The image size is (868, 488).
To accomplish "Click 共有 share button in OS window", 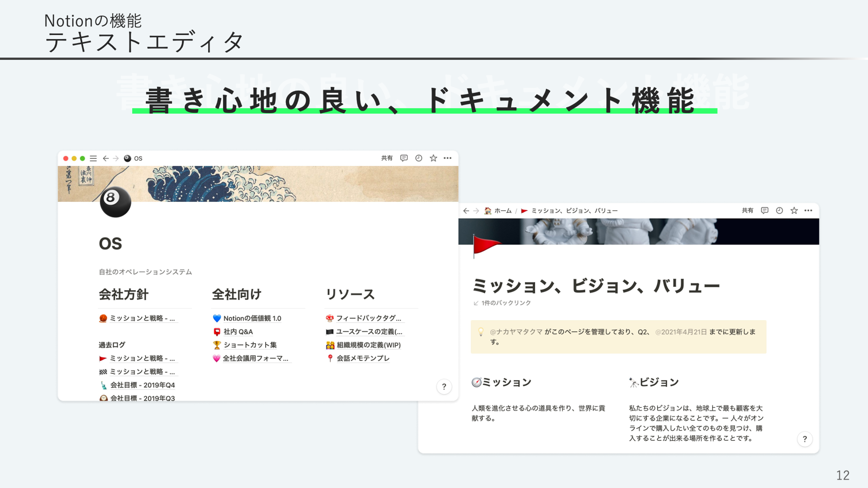I will tap(387, 158).
